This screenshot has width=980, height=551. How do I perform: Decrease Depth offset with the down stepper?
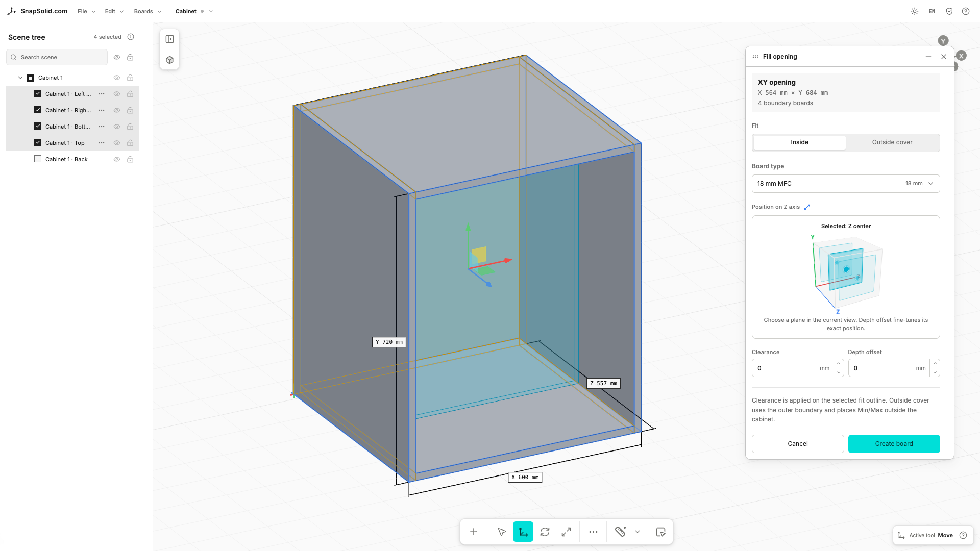[935, 372]
